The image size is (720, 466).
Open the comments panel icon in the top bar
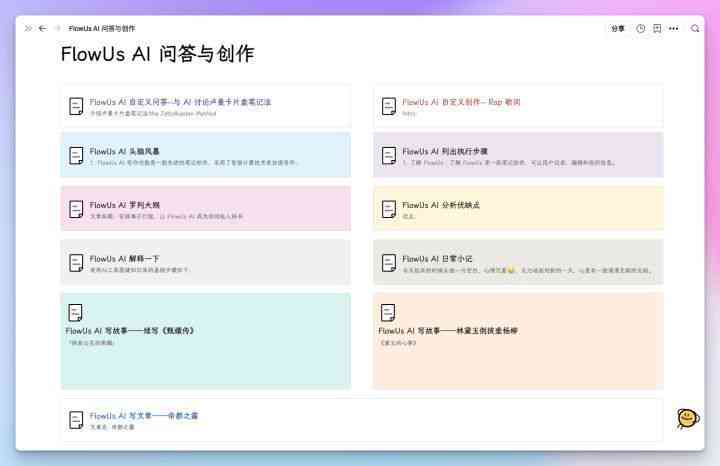point(657,28)
